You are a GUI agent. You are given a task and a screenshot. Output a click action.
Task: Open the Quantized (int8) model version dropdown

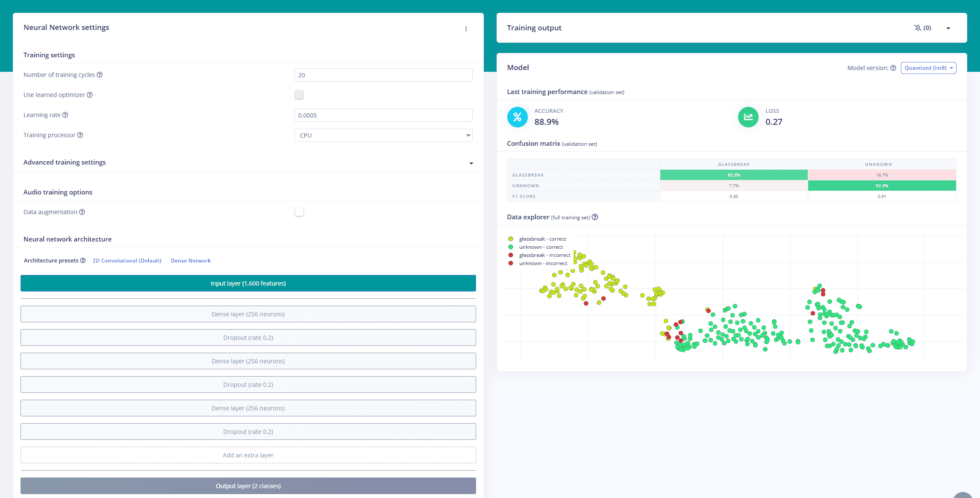(928, 68)
